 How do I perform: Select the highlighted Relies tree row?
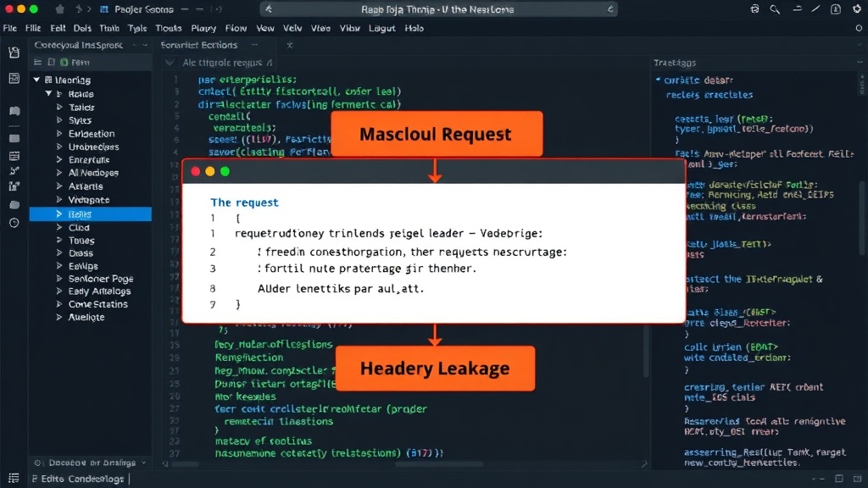point(90,214)
